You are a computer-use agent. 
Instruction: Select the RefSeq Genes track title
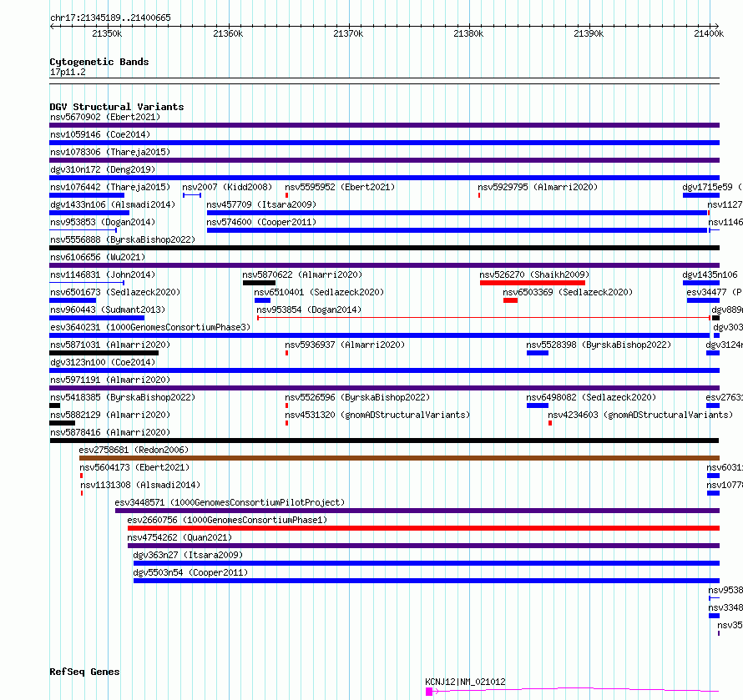[85, 672]
